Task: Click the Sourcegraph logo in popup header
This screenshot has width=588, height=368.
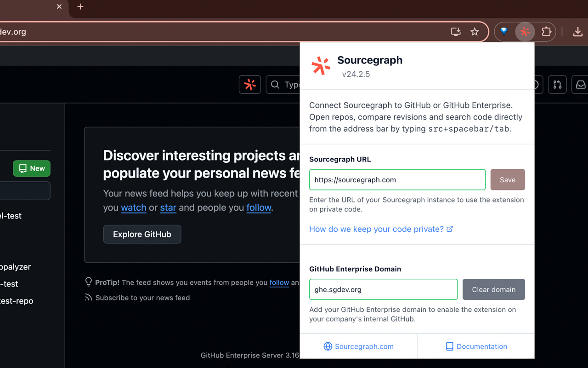Action: click(321, 66)
